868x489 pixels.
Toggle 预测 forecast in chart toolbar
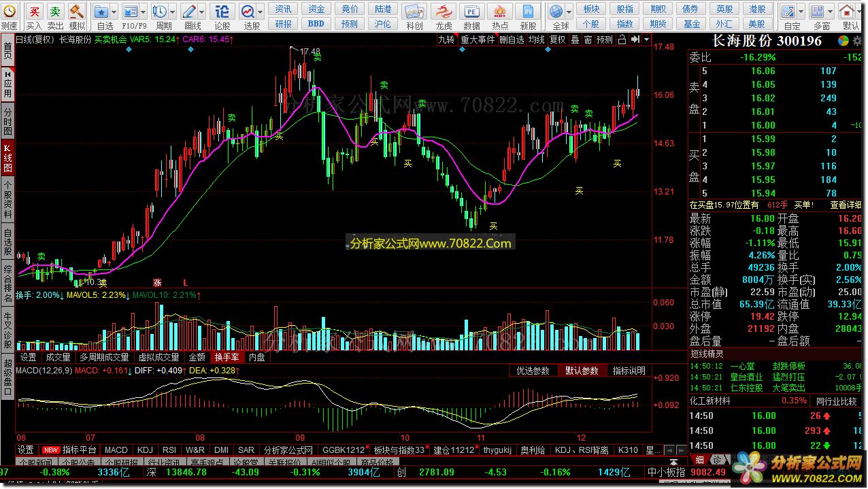point(605,39)
